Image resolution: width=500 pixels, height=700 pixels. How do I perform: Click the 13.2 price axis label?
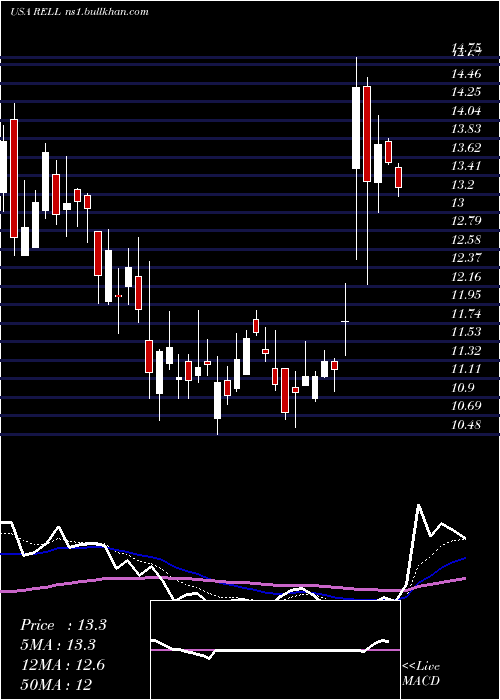click(x=462, y=185)
